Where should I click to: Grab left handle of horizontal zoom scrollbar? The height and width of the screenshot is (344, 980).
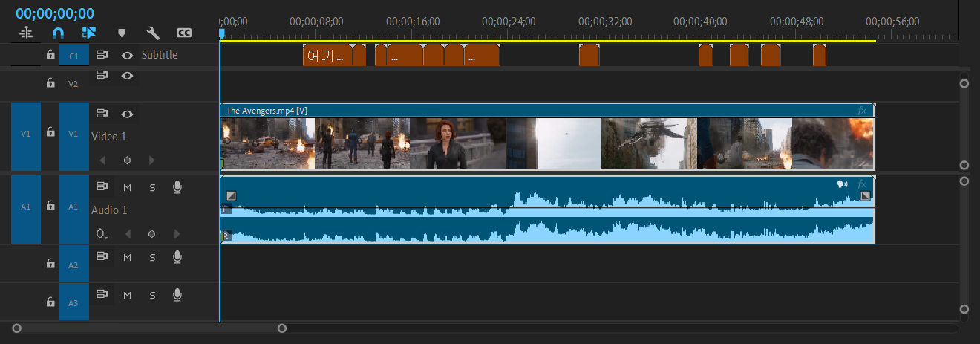pyautogui.click(x=17, y=328)
